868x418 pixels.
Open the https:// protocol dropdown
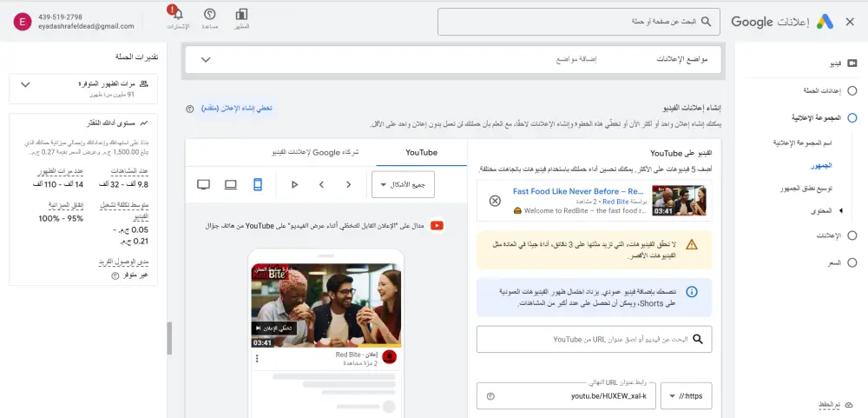pos(686,395)
